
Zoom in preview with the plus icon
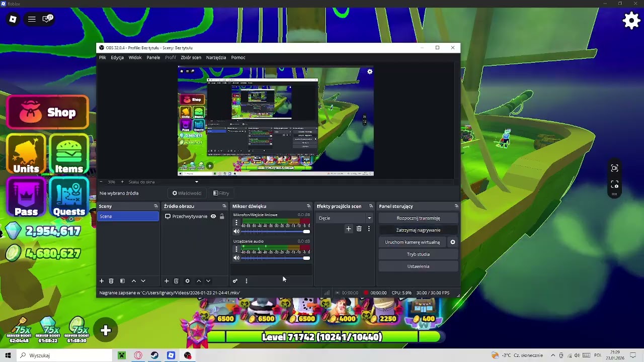(x=122, y=182)
